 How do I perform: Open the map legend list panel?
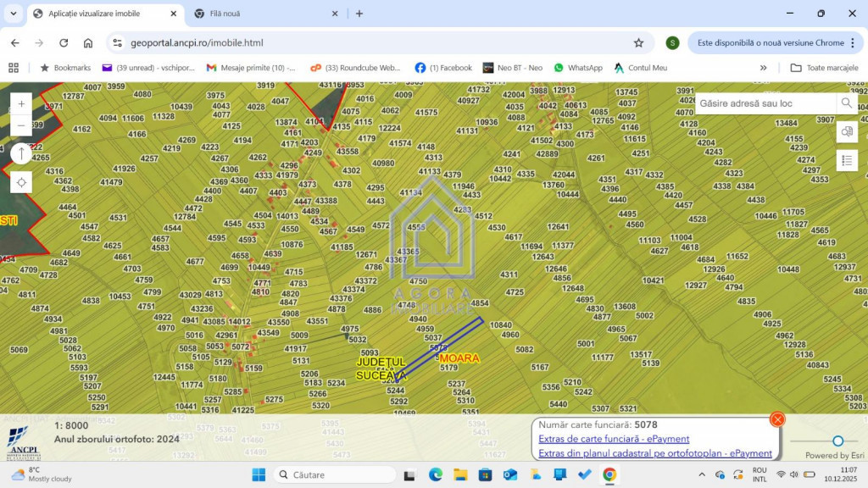(846, 160)
